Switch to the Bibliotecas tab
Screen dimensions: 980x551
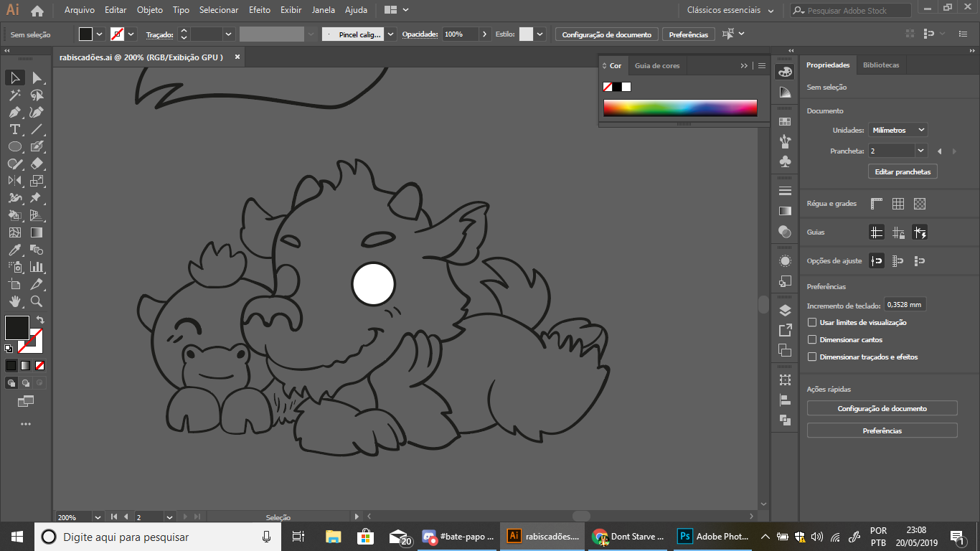(x=881, y=65)
